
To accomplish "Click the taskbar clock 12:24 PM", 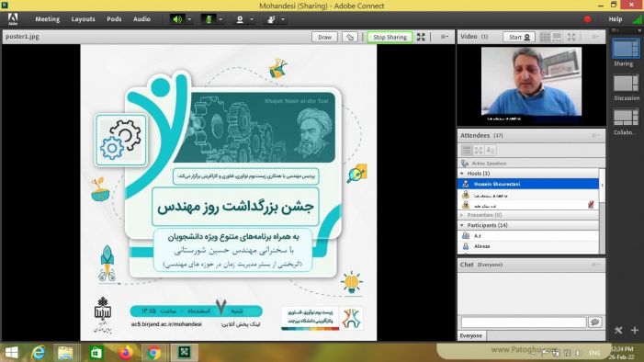I will tap(622, 349).
